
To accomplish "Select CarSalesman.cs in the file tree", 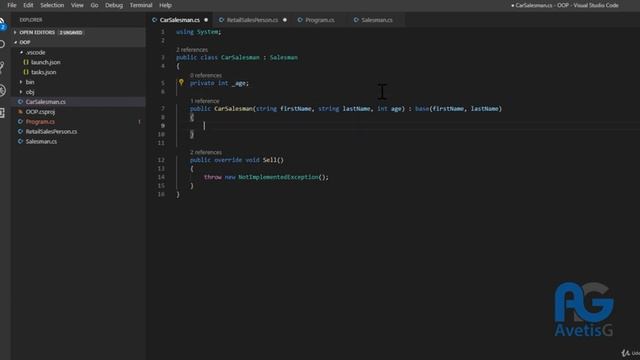I will [x=78, y=102].
